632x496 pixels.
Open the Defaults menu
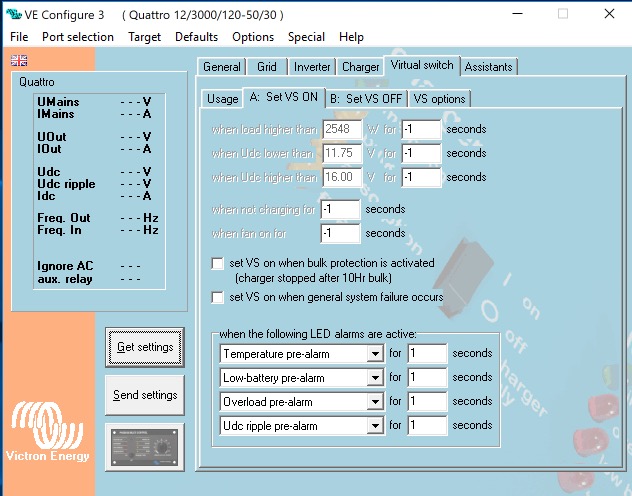[x=196, y=37]
